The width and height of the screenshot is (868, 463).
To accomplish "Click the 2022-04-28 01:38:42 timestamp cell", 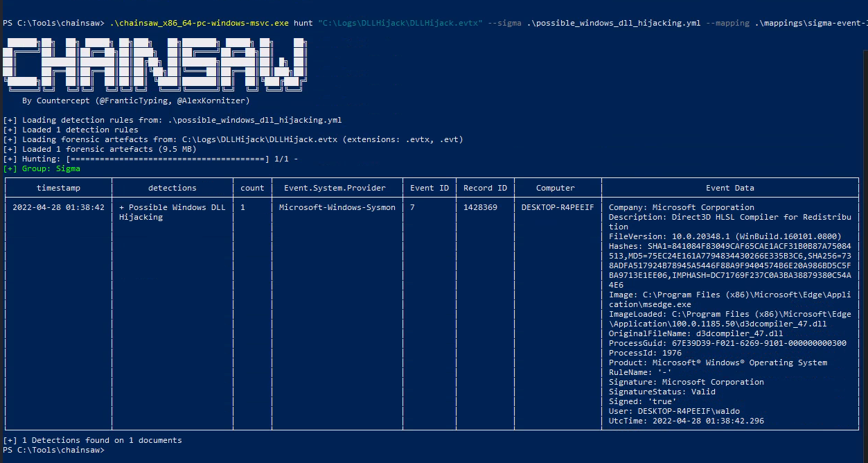I will (x=58, y=207).
